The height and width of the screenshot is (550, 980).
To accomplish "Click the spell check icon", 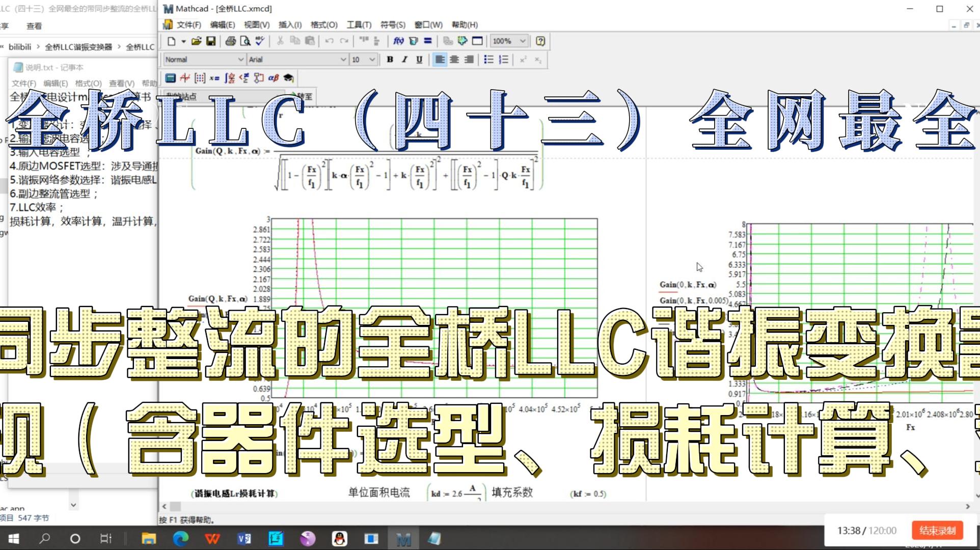I will tap(260, 41).
